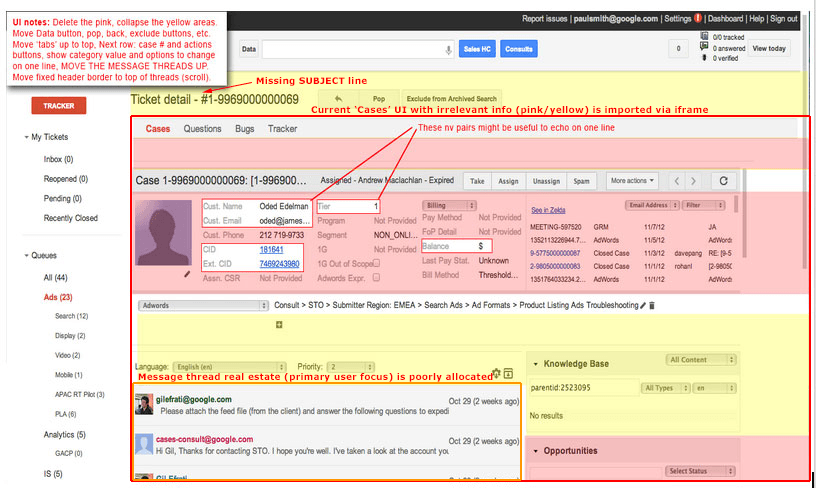The height and width of the screenshot is (488, 816).
Task: Select Ads (23) queue
Action: (x=58, y=298)
